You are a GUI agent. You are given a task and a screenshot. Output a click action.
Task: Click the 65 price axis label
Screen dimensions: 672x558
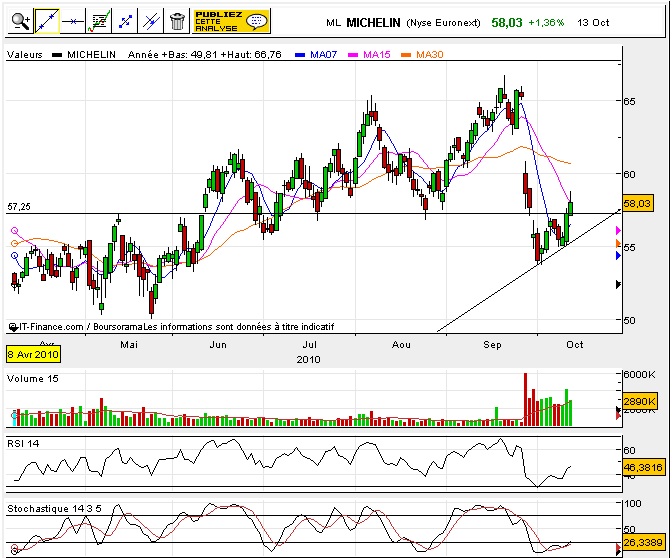[629, 102]
